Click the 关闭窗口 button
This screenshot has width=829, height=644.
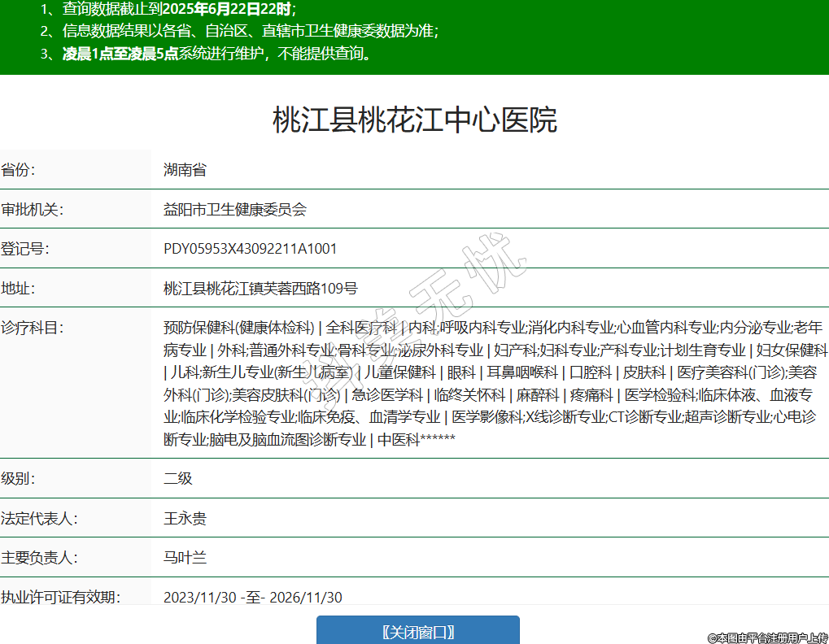pos(417,632)
